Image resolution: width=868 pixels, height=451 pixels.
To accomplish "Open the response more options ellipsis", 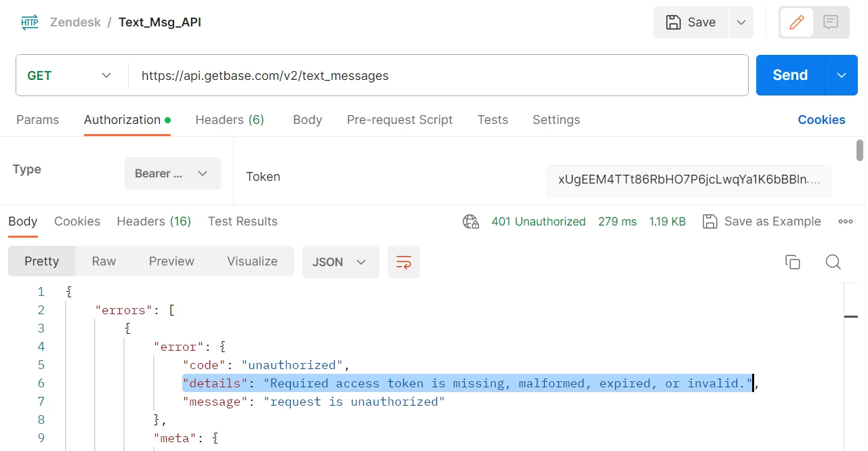I will click(846, 221).
